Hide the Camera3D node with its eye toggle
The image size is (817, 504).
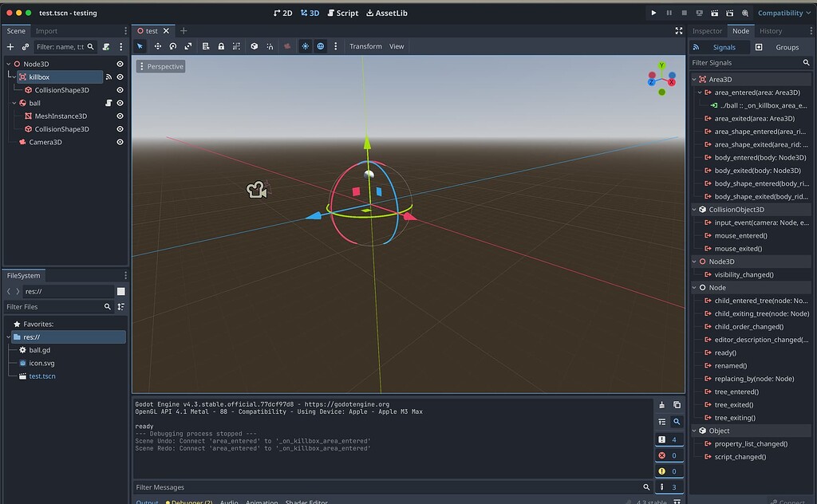point(120,141)
